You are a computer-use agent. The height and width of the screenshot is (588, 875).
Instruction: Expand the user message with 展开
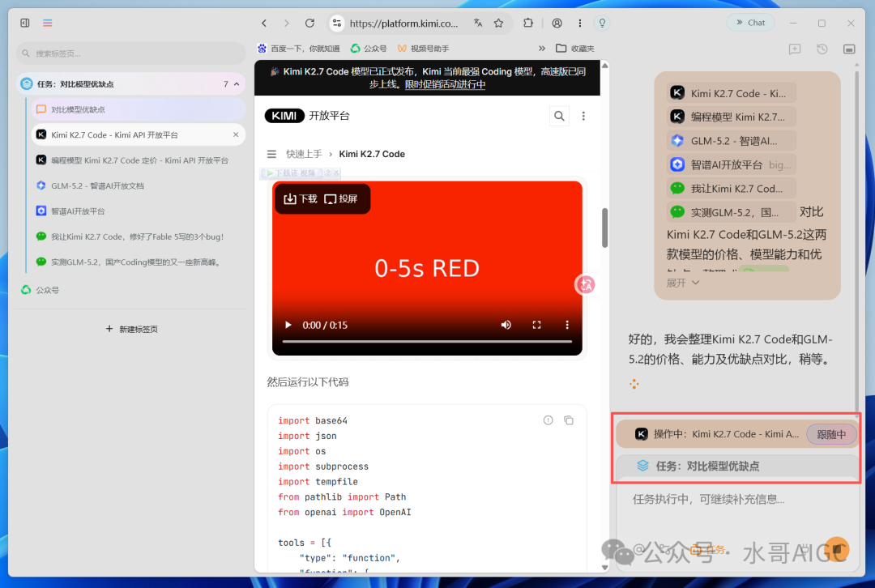point(682,283)
